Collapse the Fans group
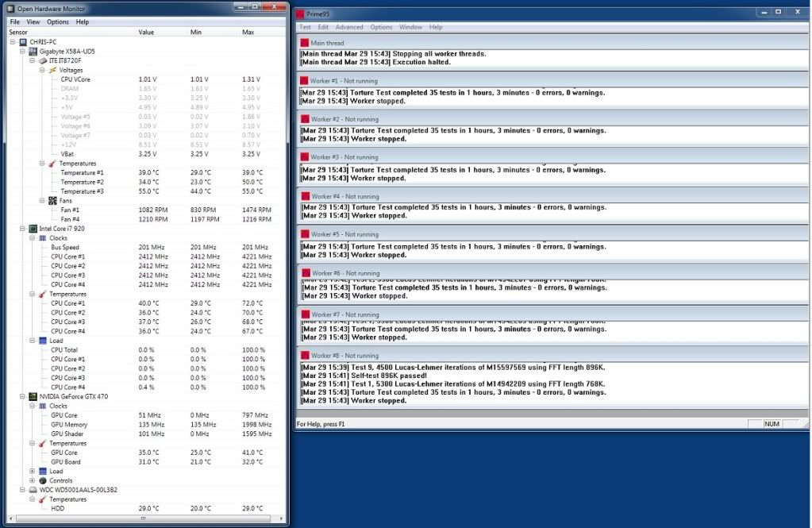Image resolution: width=812 pixels, height=528 pixels. coord(42,201)
